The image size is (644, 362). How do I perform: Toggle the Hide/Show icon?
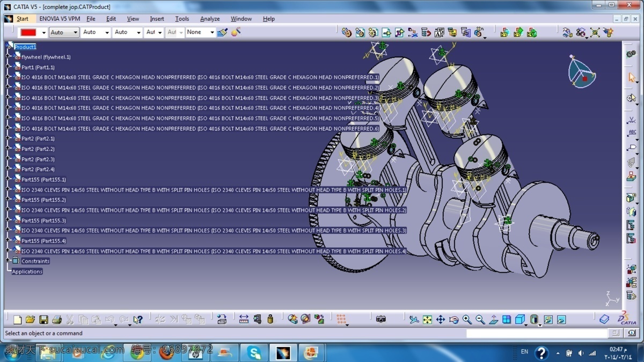click(548, 320)
